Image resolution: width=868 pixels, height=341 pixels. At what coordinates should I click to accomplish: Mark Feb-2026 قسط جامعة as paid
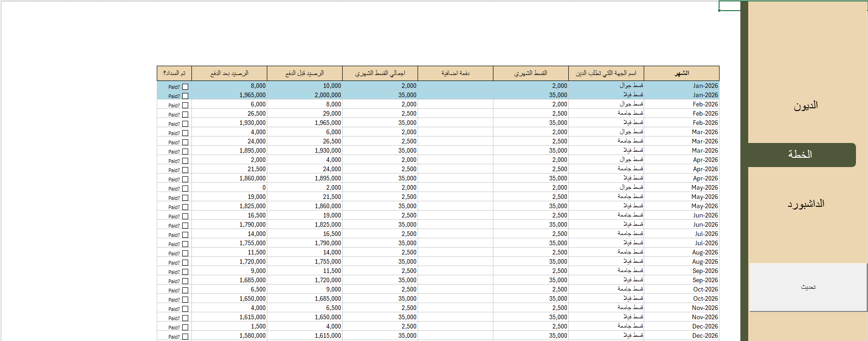point(185,115)
